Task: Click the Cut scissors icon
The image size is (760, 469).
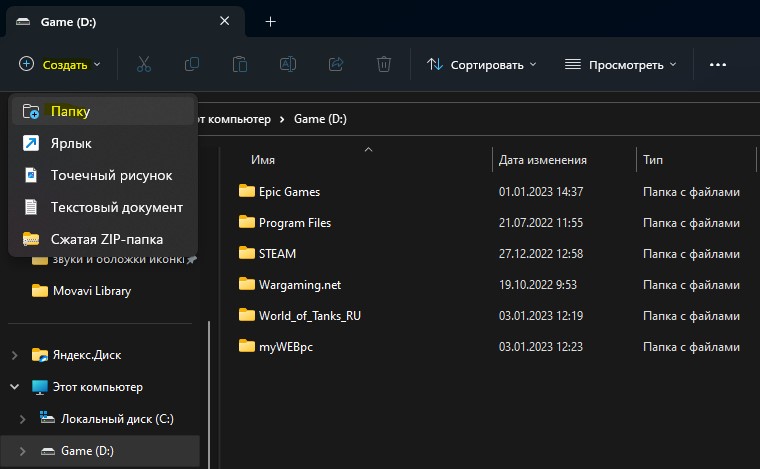Action: coord(144,64)
